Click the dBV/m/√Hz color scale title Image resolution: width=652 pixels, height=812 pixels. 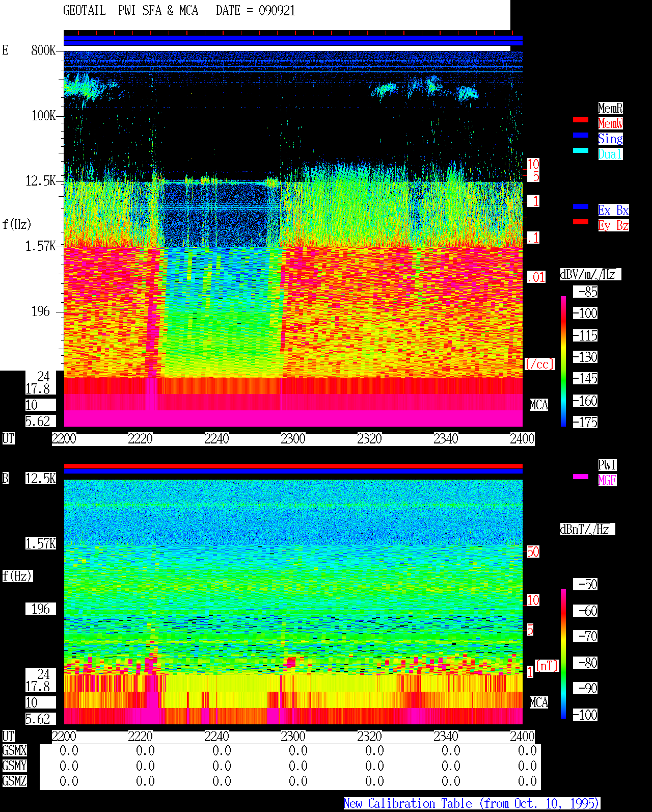point(590,274)
